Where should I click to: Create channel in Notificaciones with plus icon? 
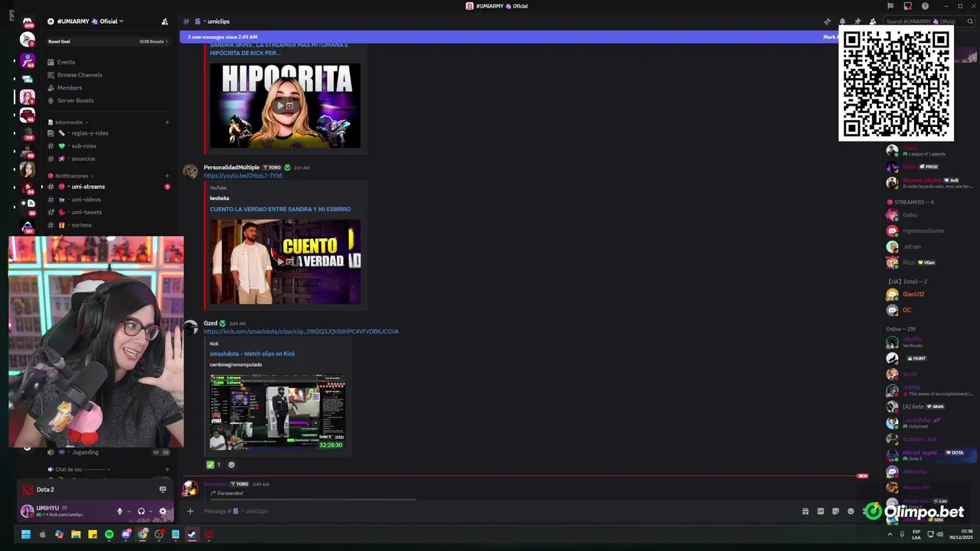pos(167,176)
